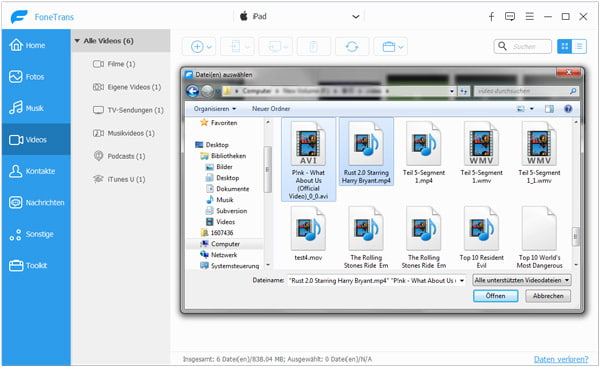Click the dialog's folder search field
Screen dimensions: 600x367
click(526, 91)
